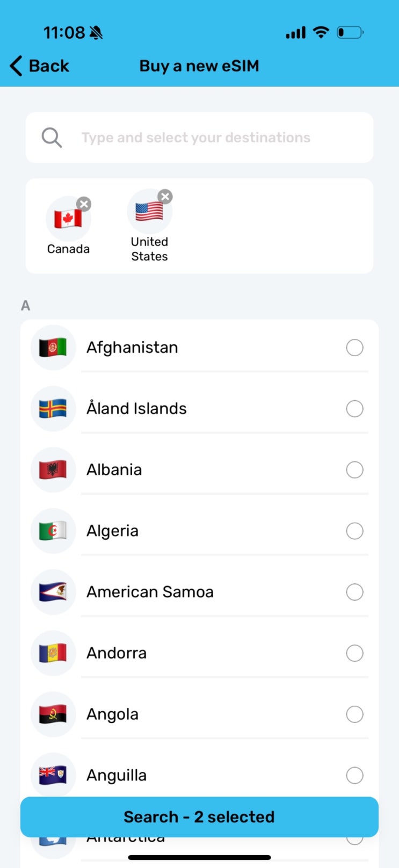Remove United States from selected destinations

tap(165, 197)
